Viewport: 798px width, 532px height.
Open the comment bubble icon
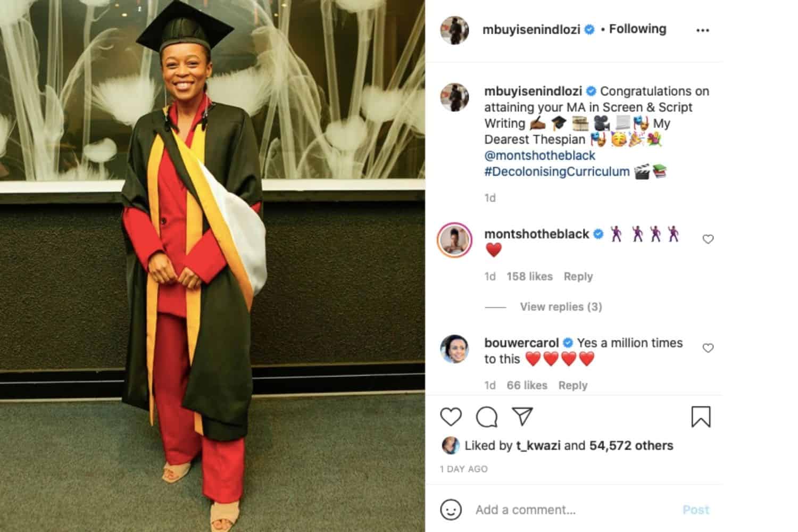point(486,417)
